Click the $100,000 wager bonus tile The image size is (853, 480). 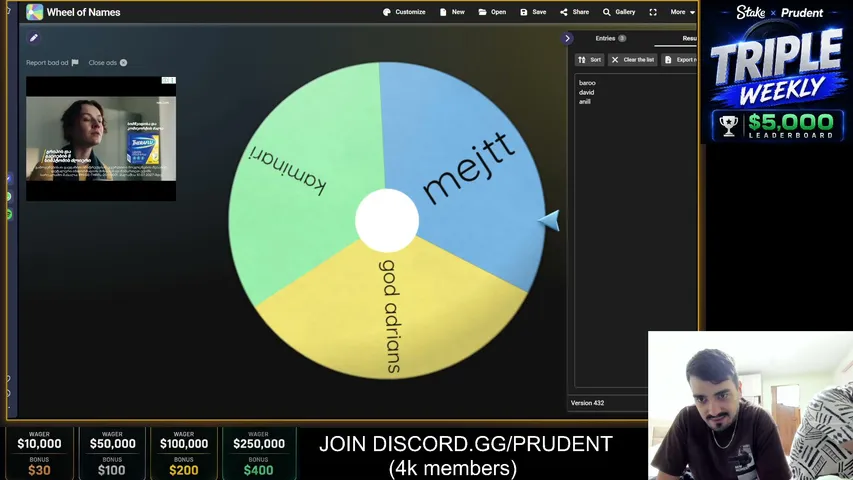(x=184, y=453)
